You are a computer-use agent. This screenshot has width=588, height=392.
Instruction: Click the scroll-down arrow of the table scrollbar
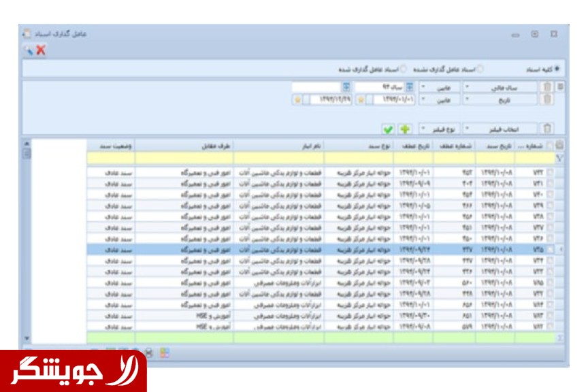tap(27, 338)
